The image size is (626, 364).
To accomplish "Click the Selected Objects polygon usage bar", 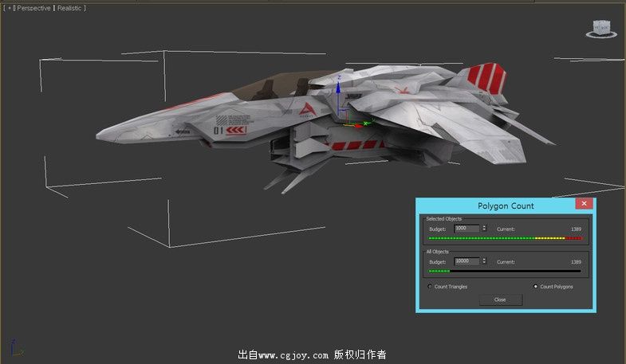I will click(x=505, y=238).
